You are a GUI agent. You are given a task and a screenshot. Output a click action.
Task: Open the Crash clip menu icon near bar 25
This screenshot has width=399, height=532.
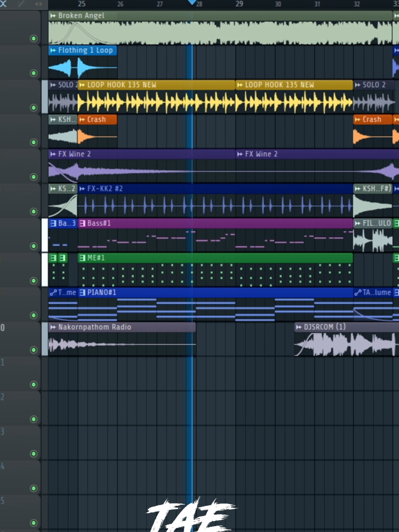82,119
